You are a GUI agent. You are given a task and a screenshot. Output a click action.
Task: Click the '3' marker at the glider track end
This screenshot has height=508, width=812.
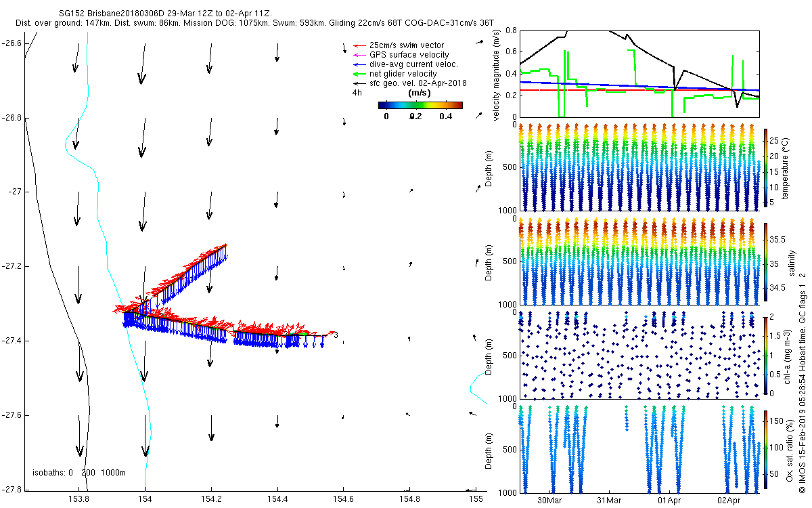point(336,335)
